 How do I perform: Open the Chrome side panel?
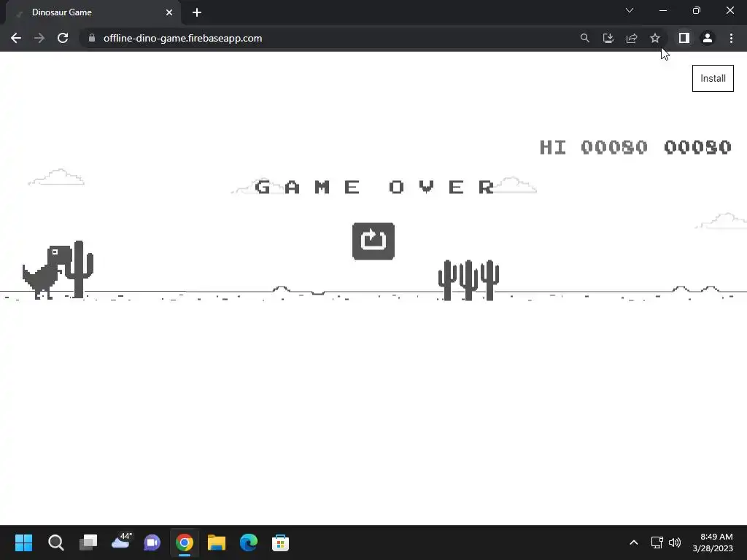coord(684,38)
